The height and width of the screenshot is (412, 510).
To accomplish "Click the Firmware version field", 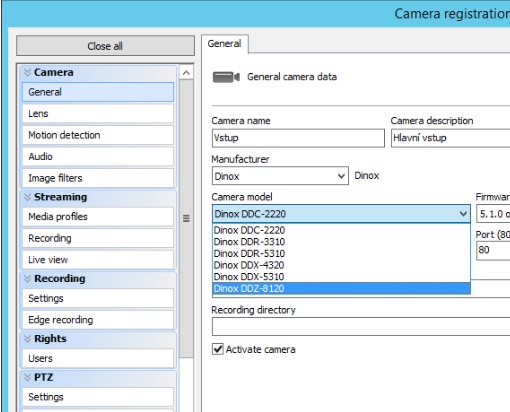I will pyautogui.click(x=493, y=214).
